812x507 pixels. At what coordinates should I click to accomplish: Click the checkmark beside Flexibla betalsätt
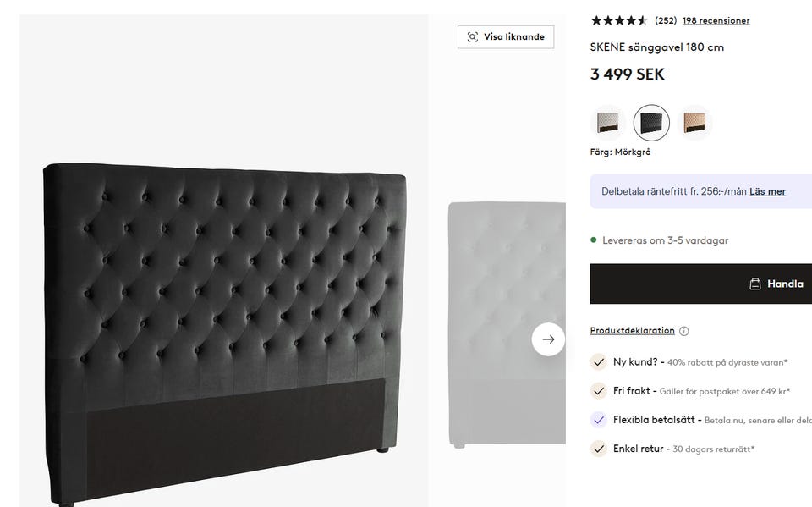coord(599,420)
